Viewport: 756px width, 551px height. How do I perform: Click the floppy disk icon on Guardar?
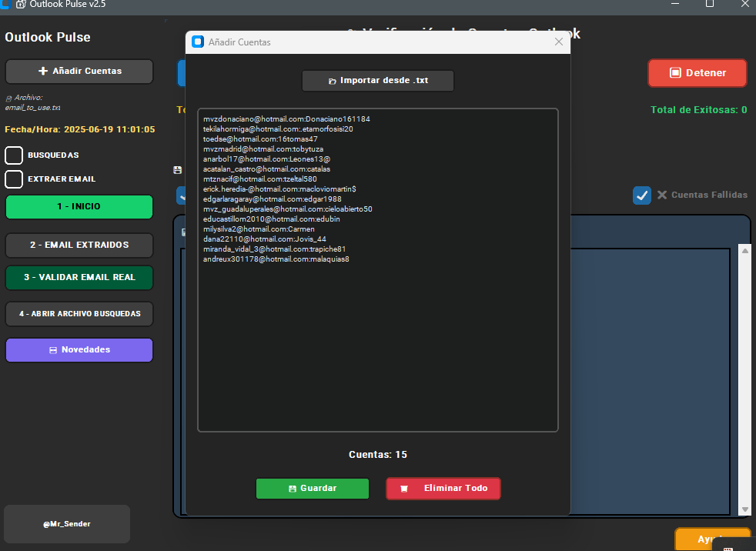click(x=292, y=489)
